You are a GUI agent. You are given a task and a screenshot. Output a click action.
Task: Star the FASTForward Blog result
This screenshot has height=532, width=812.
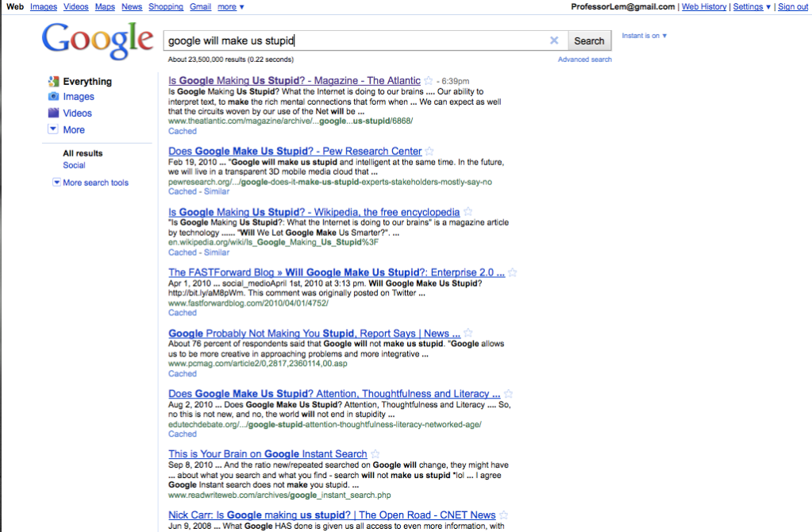pyautogui.click(x=513, y=272)
